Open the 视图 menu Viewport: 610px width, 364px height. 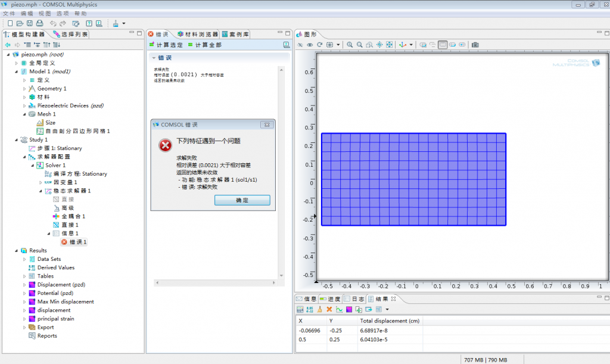coord(45,13)
